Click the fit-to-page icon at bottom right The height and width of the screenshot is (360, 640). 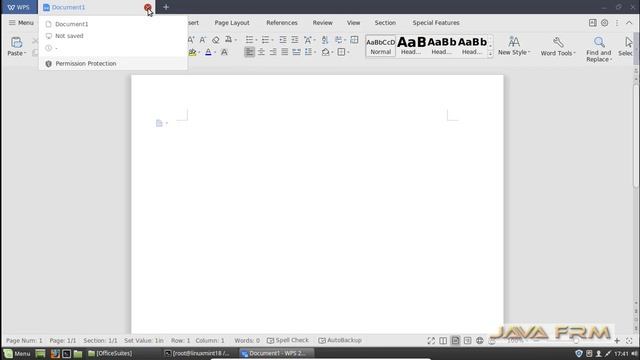click(x=629, y=340)
